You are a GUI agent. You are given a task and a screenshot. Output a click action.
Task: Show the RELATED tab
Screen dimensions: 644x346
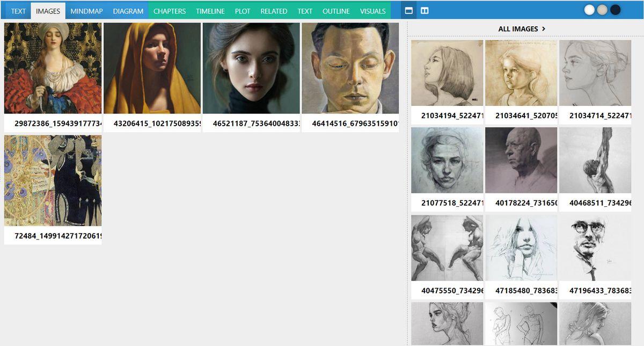click(x=274, y=11)
